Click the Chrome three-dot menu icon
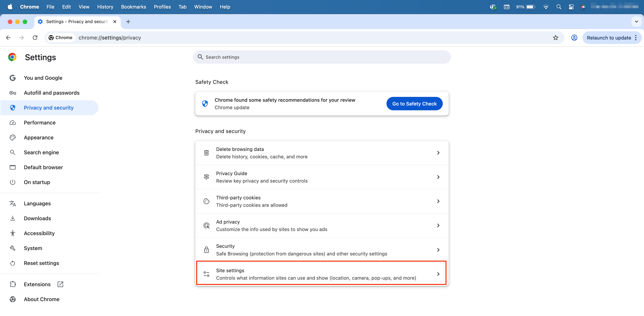The width and height of the screenshot is (644, 316). click(x=636, y=38)
